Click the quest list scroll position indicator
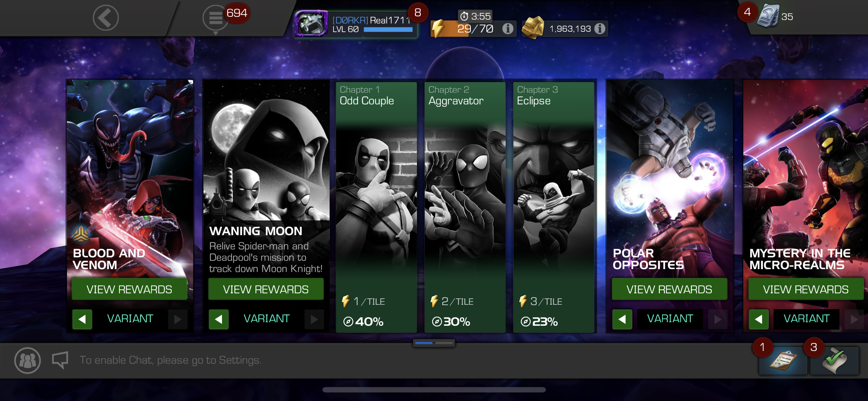 pos(434,343)
